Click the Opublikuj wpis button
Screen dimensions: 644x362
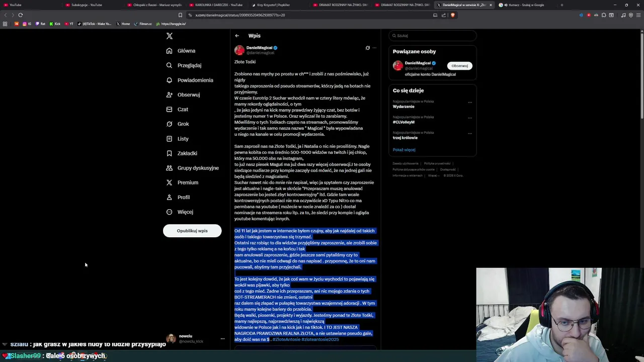click(x=192, y=231)
